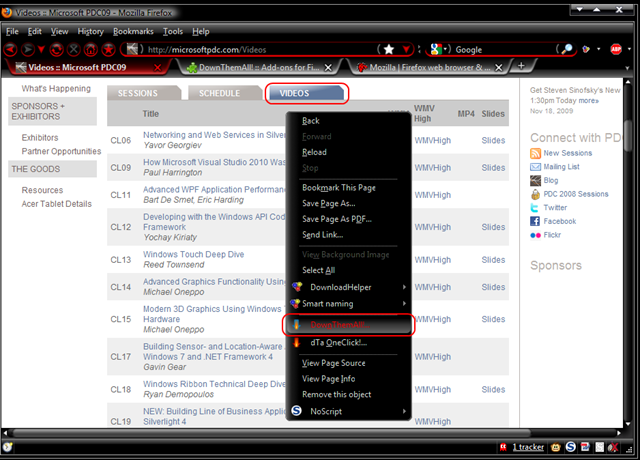Viewport: 640px width, 460px height.
Task: Expand the Smart naming submenu
Action: 348,304
